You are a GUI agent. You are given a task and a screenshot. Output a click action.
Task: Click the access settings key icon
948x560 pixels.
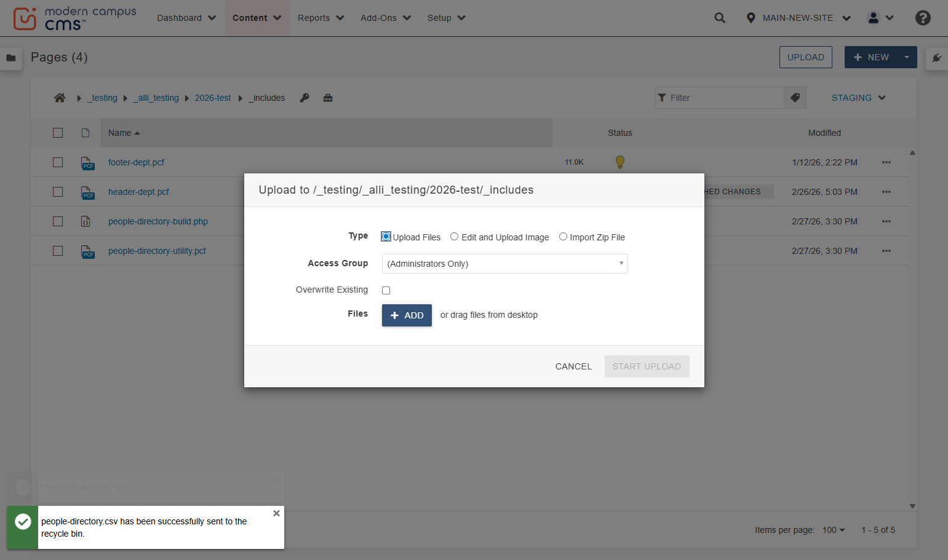coord(305,98)
